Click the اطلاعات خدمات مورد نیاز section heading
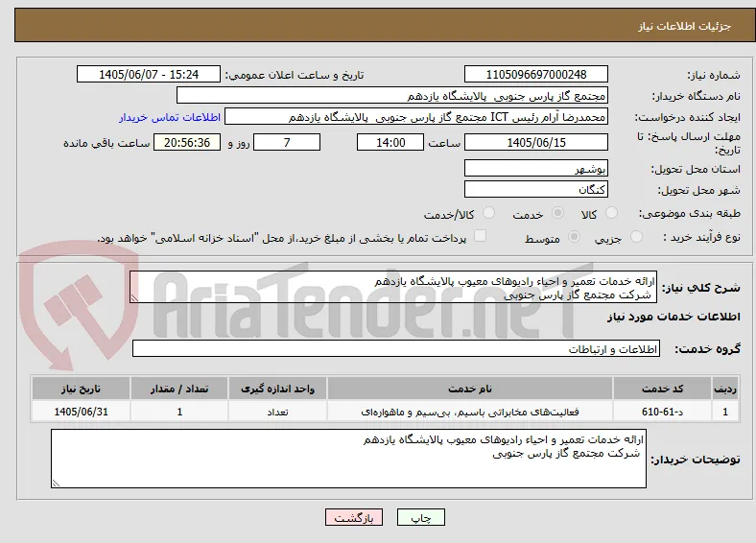This screenshot has width=756, height=543. [673, 317]
